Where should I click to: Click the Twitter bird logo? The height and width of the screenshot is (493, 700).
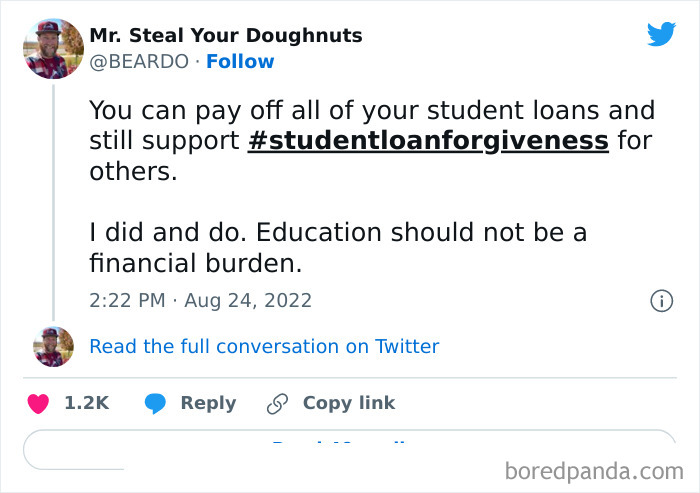(x=661, y=34)
